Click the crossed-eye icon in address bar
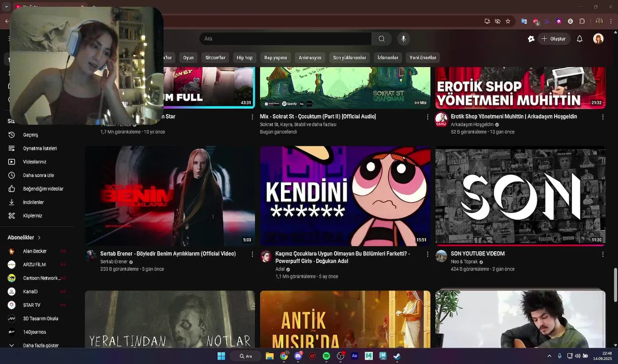The height and width of the screenshot is (364, 618). pyautogui.click(x=498, y=21)
